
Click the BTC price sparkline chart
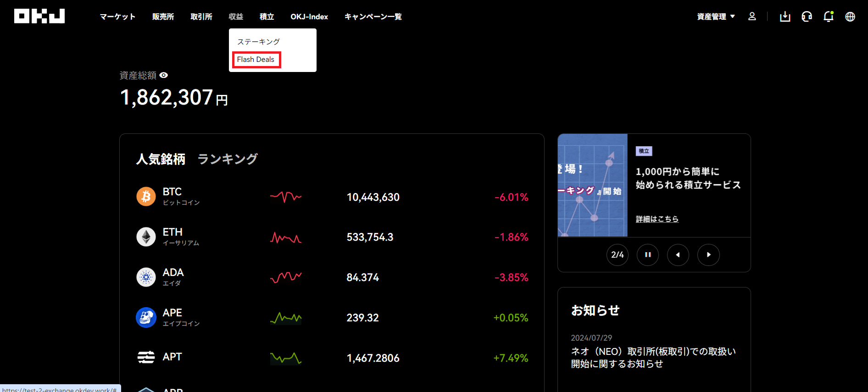pos(286,197)
